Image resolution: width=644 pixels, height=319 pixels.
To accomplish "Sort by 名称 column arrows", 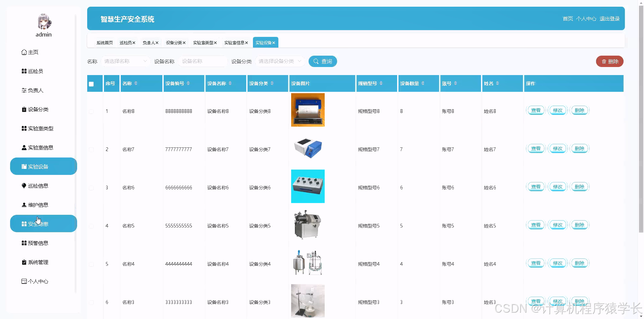I will (136, 83).
